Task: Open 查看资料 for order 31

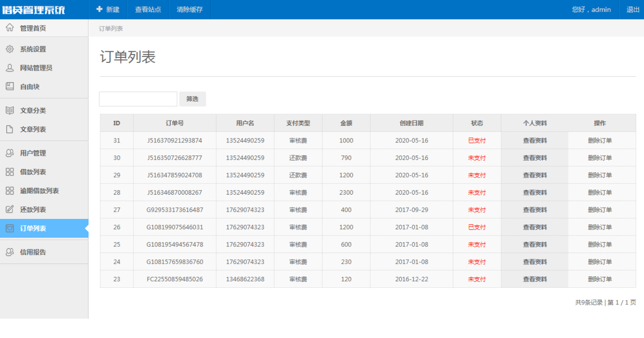Action: [x=534, y=140]
